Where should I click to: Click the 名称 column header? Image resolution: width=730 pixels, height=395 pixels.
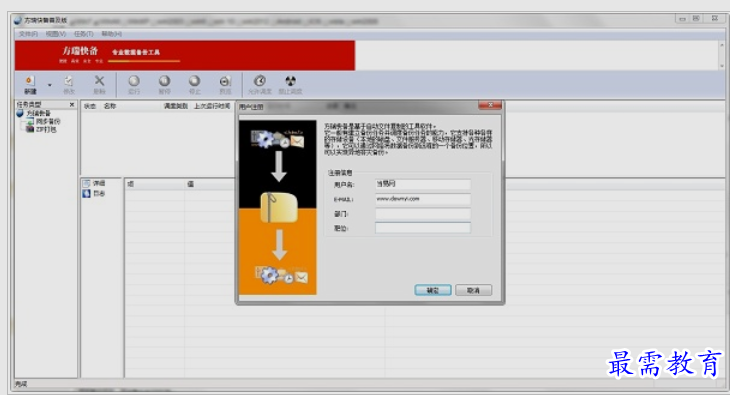[x=110, y=106]
